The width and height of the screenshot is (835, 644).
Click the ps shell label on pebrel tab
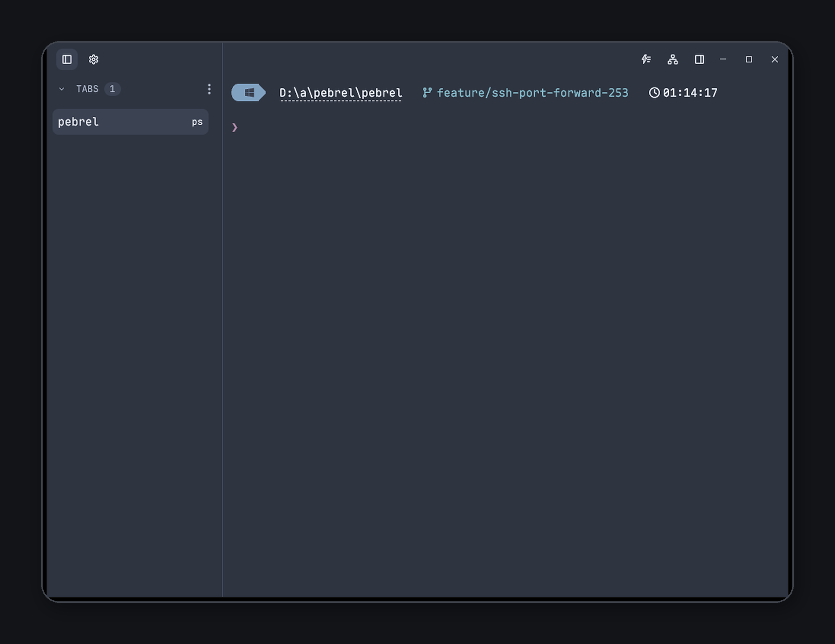pos(197,122)
